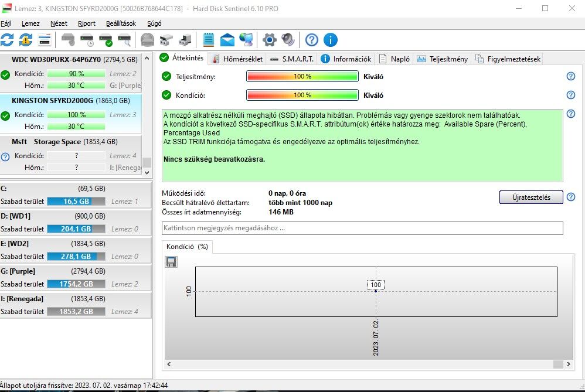Click the grey disk with stethoscope toolbar icon

(x=68, y=39)
